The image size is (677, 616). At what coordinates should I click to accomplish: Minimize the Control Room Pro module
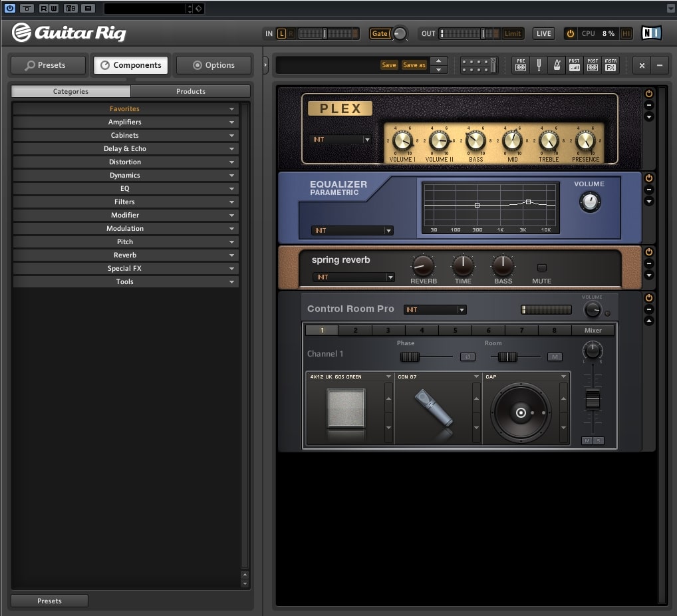pyautogui.click(x=648, y=309)
